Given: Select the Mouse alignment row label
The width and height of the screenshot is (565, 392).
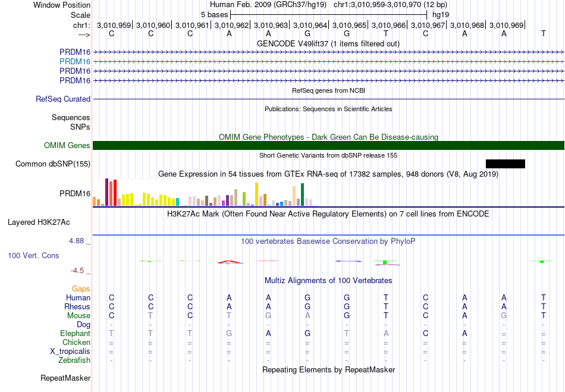Looking at the screenshot, I should (79, 316).
